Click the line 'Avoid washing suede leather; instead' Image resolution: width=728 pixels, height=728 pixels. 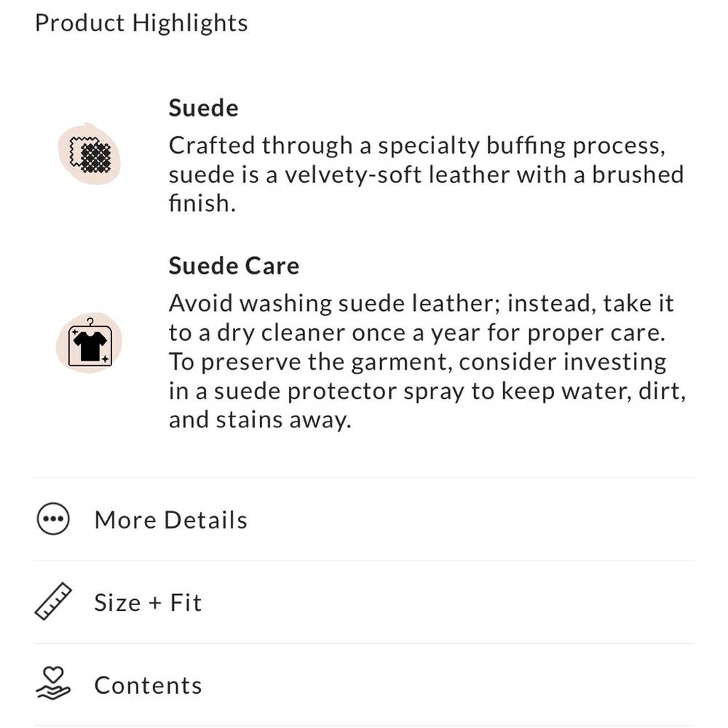pos(421,304)
